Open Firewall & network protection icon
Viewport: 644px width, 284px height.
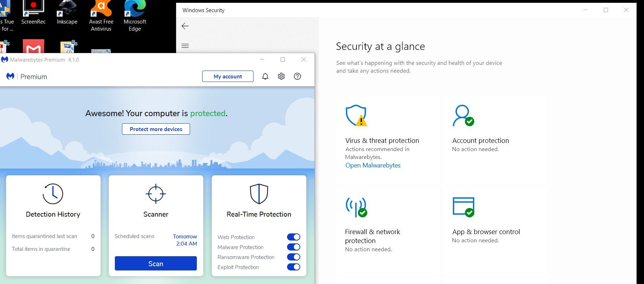pyautogui.click(x=356, y=207)
